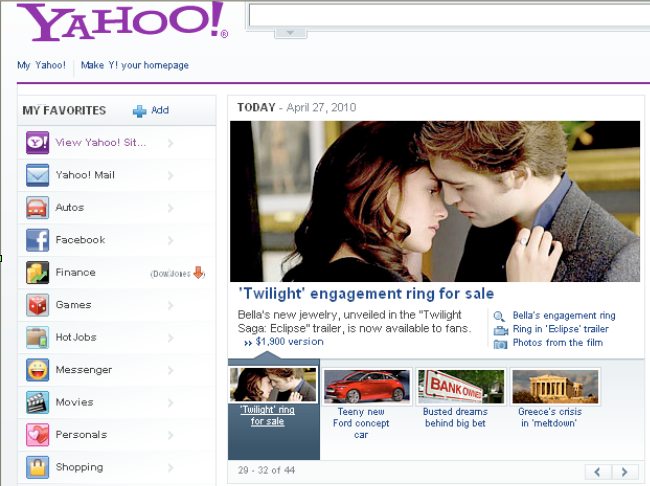The width and height of the screenshot is (650, 486).
Task: Click the red Ford concept car thumbnail
Action: [x=367, y=386]
